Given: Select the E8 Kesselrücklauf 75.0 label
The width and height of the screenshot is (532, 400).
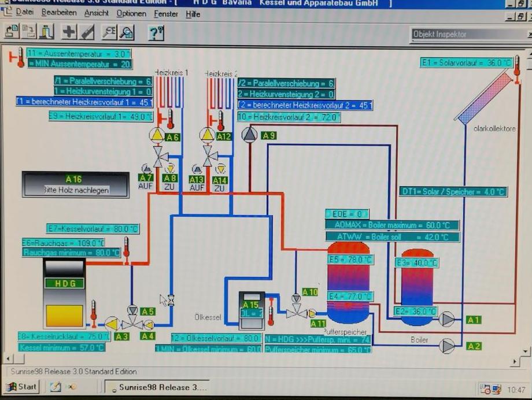Looking at the screenshot, I should click(x=64, y=336).
